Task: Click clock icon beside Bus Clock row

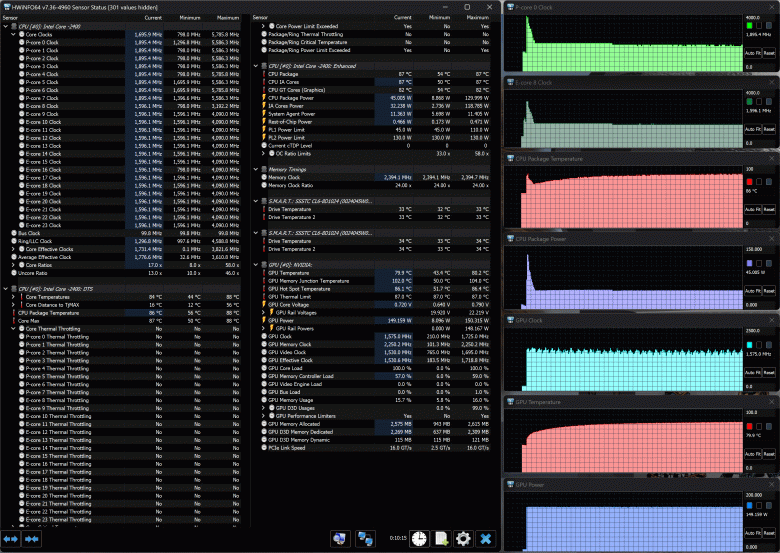Action: (x=14, y=233)
